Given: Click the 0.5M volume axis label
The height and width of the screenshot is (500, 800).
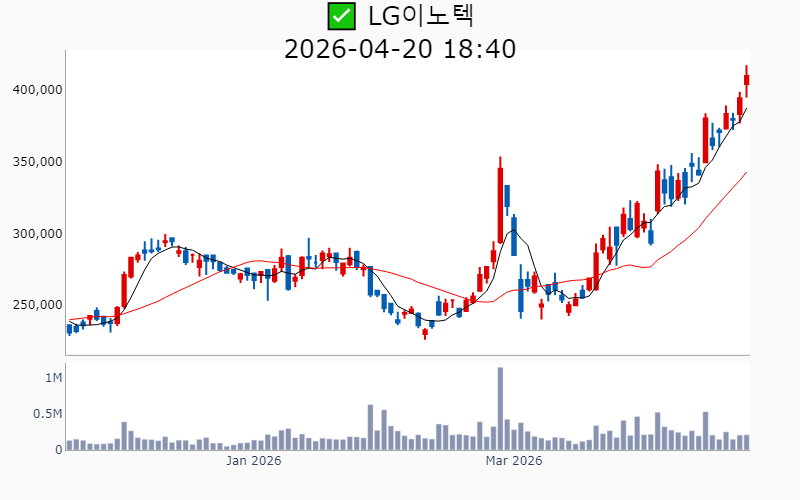Looking at the screenshot, I should pyautogui.click(x=47, y=414).
